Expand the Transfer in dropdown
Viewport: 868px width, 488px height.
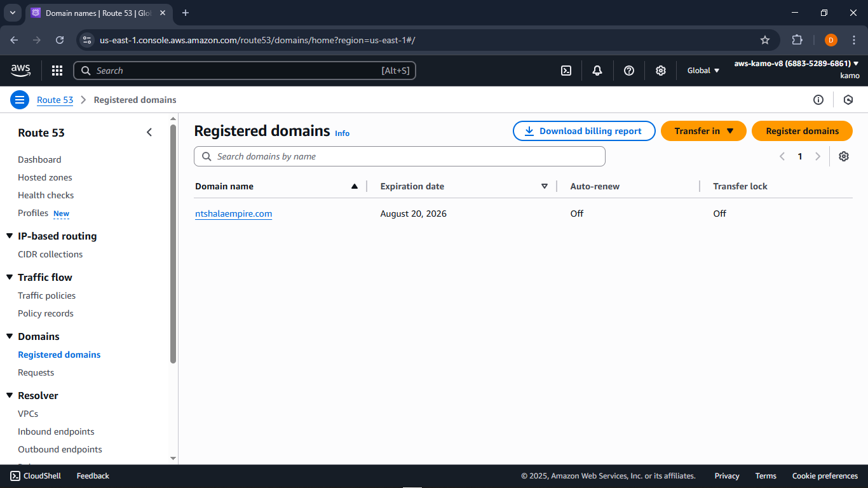703,131
